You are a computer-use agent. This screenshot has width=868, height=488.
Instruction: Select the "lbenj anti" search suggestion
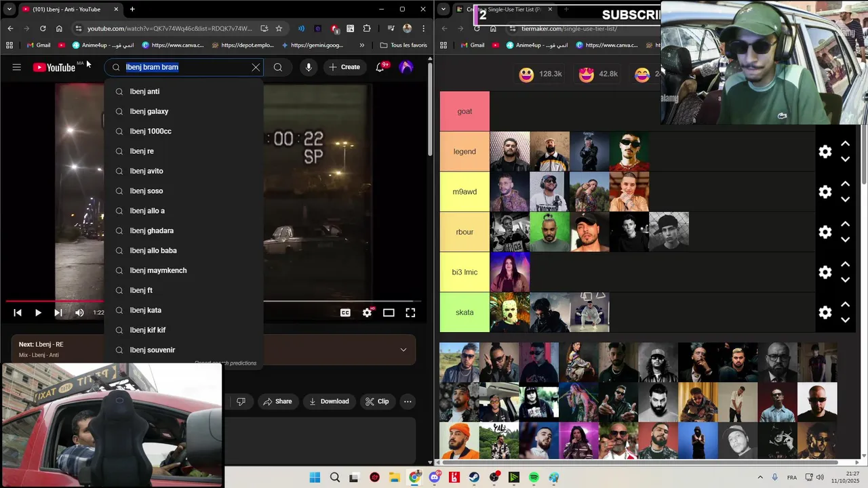[184, 91]
